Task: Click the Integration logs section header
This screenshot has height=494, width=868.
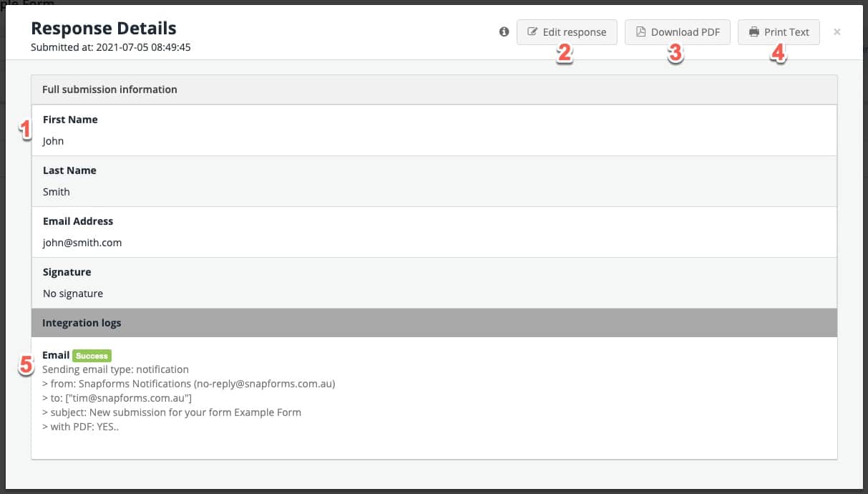Action: point(82,323)
